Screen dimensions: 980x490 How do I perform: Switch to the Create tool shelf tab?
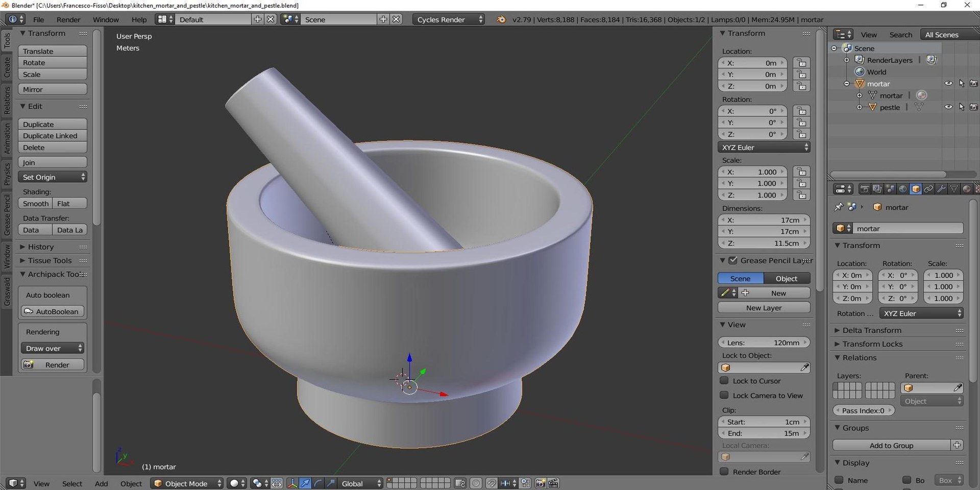click(7, 67)
